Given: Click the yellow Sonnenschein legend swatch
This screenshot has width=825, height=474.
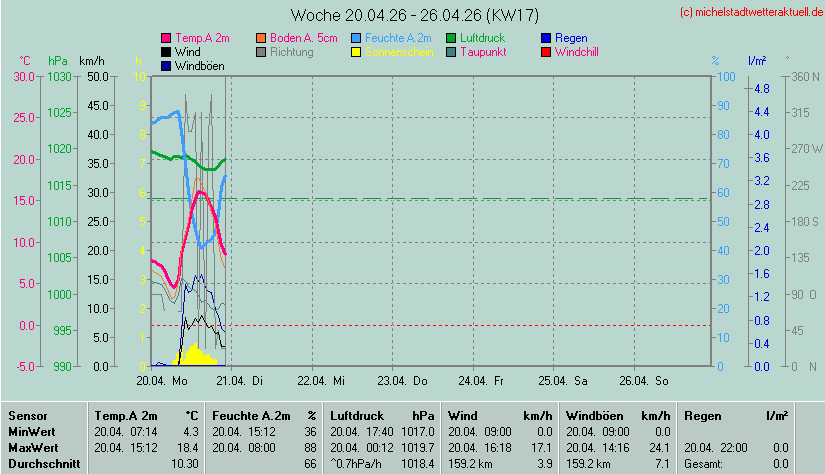Looking at the screenshot, I should click(x=357, y=51).
